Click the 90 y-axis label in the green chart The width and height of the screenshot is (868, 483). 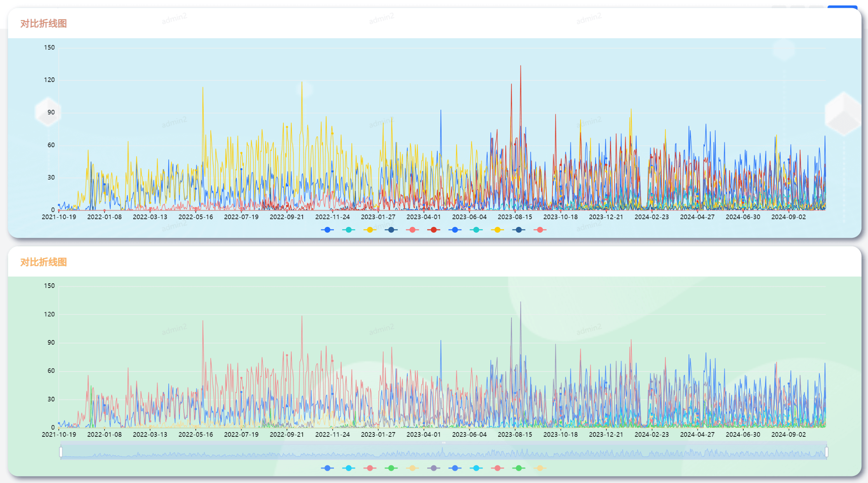[x=51, y=342]
